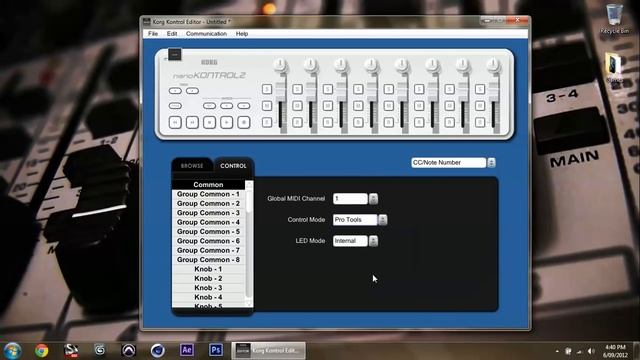Toggle the Mute button on channel 1
Screen dimensions: 640x360
(x=267, y=106)
